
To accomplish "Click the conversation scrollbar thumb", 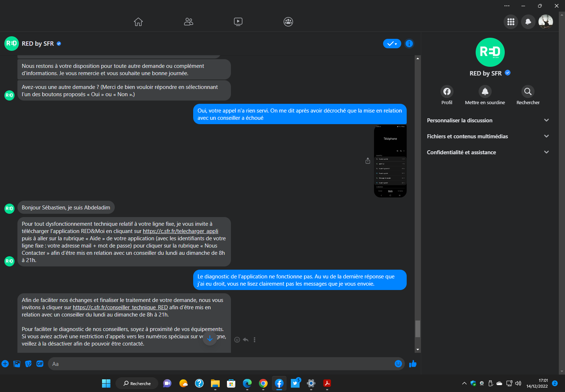I will point(418,329).
